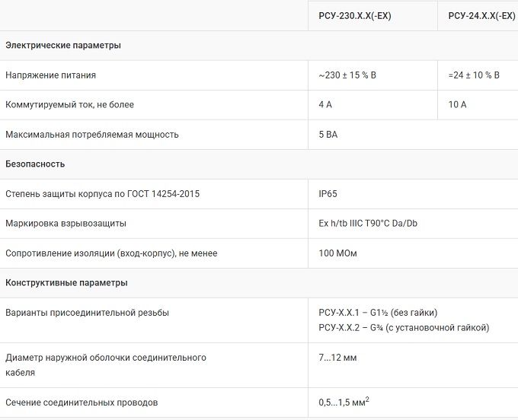
Task: Click the 10 А current value
Action: pos(458,104)
